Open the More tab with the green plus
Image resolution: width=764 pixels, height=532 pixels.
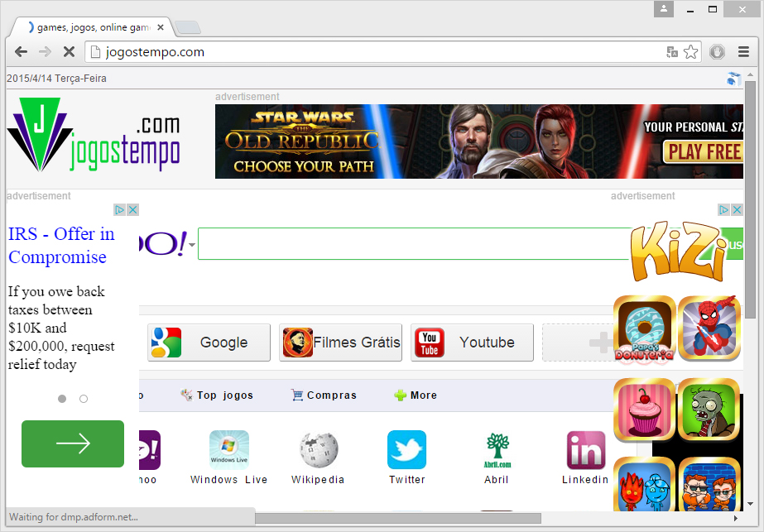(x=416, y=395)
